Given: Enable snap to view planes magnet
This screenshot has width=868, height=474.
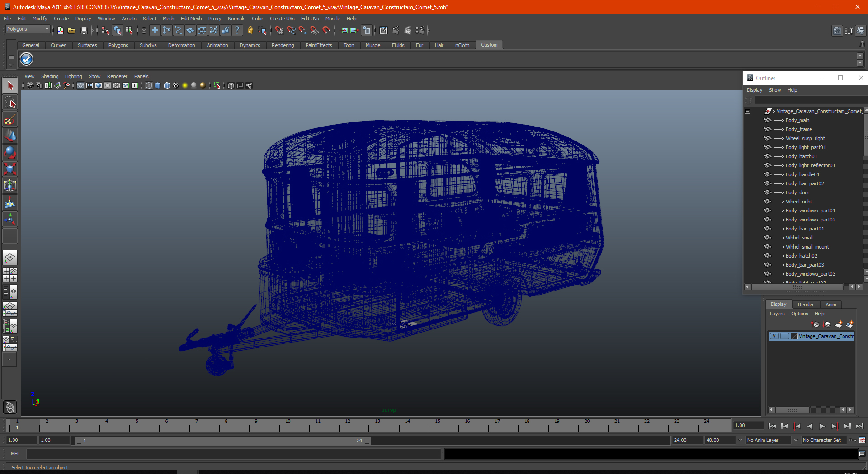Looking at the screenshot, I should click(315, 30).
